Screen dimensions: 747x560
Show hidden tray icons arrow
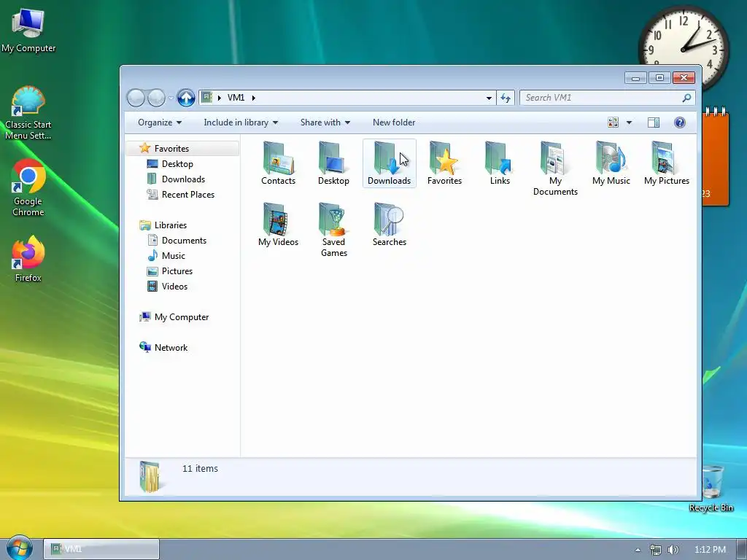[638, 550]
